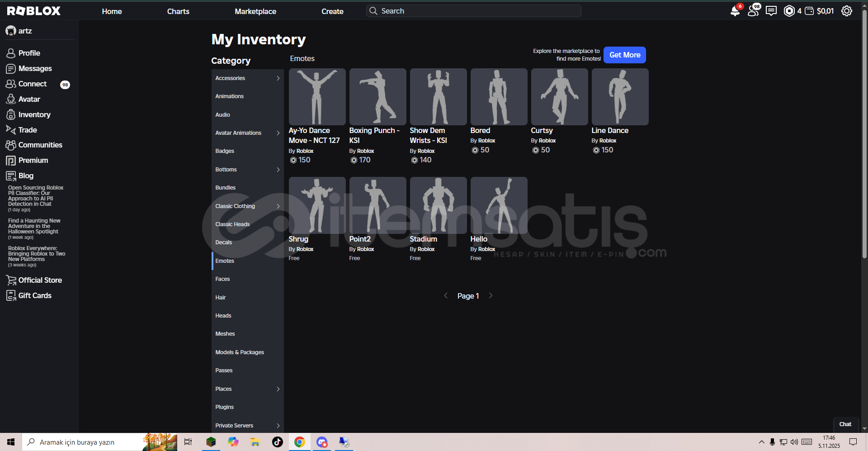The image size is (868, 451).
Task: Open the Boxing Punch - KSI emote thumbnail
Action: [378, 97]
